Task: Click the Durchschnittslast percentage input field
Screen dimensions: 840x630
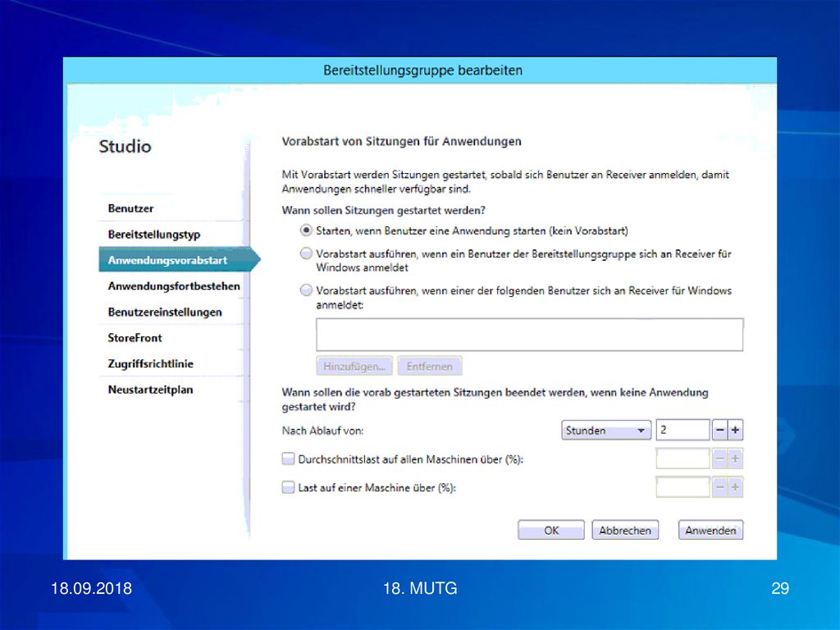Action: [x=683, y=459]
